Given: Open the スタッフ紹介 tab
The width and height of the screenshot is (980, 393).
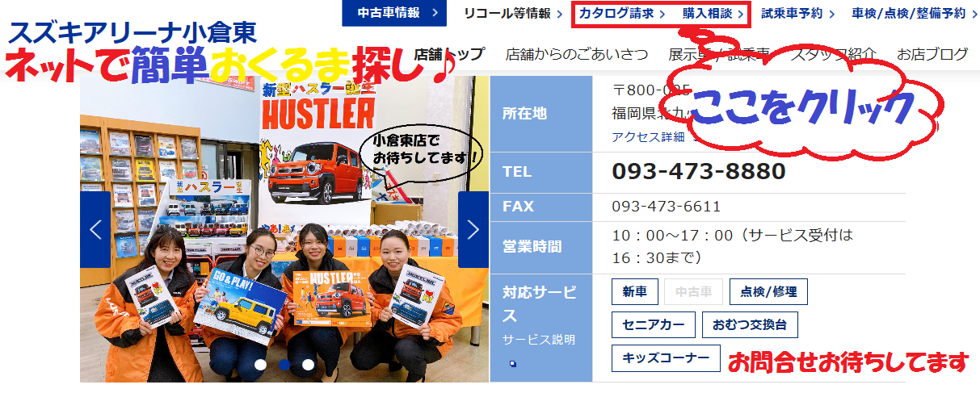Looking at the screenshot, I should [834, 54].
